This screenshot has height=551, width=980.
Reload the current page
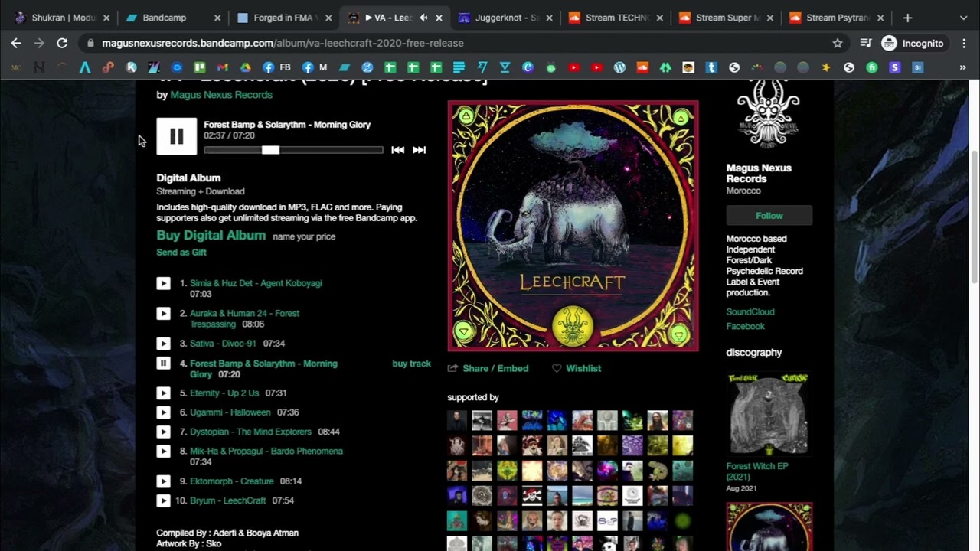pos(62,44)
